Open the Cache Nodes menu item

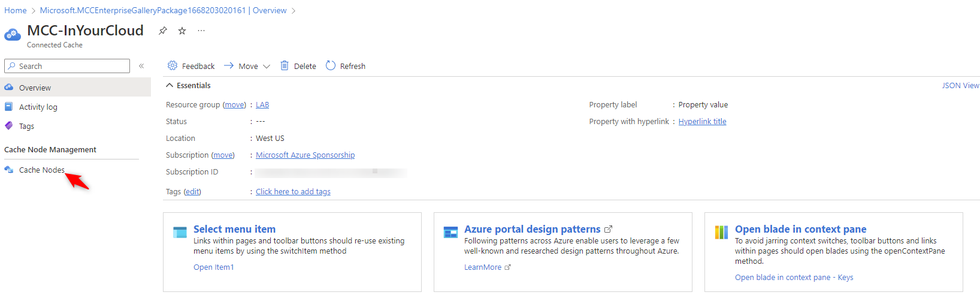coord(41,170)
